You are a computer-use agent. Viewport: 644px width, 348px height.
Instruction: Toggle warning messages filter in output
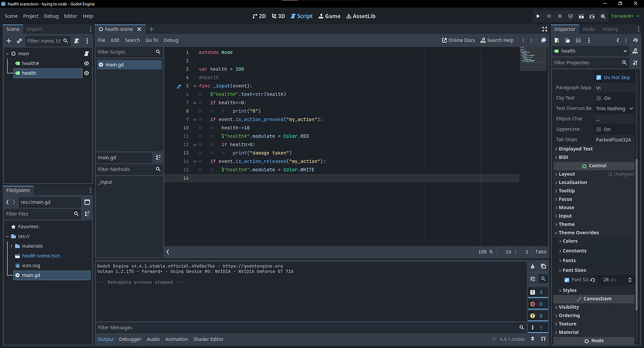[538, 315]
